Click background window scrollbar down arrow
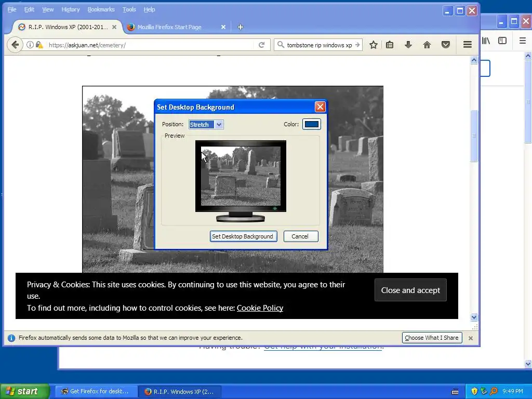The image size is (532, 399). [x=528, y=364]
